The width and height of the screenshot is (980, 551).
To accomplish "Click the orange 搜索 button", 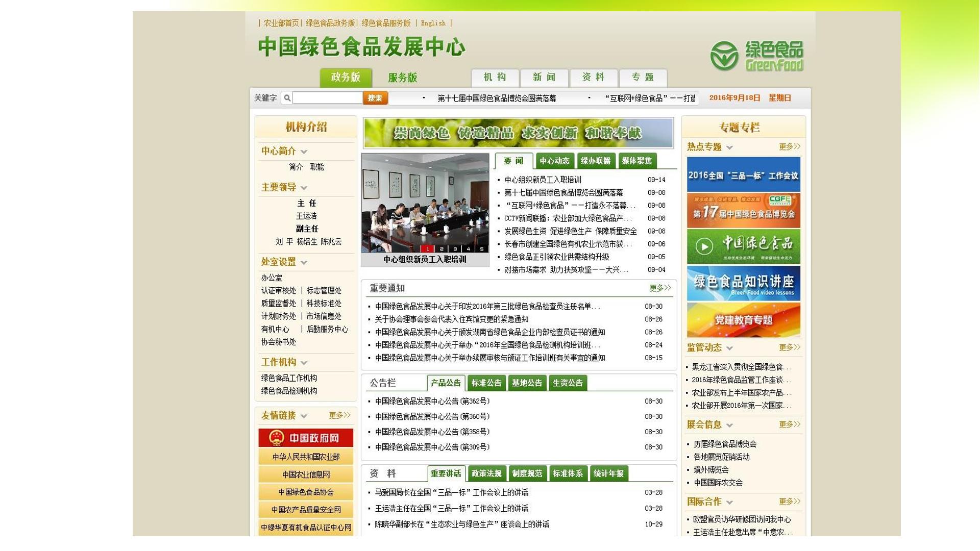I will pyautogui.click(x=375, y=98).
